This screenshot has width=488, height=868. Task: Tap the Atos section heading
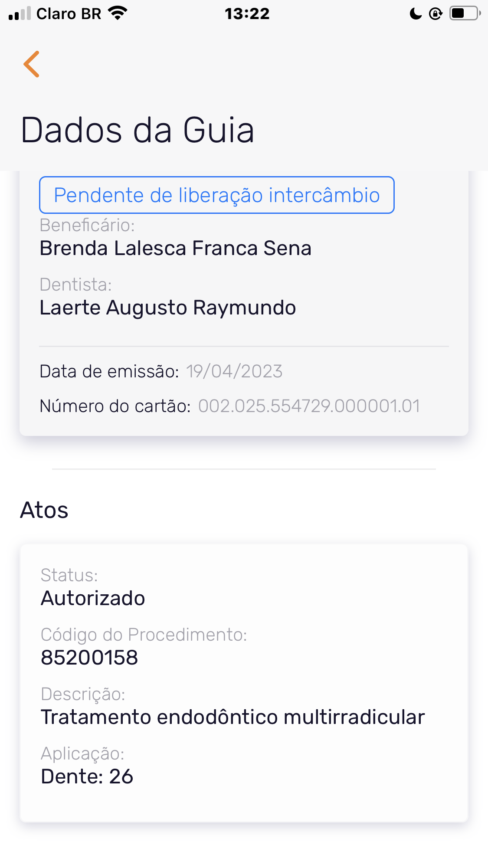point(44,510)
